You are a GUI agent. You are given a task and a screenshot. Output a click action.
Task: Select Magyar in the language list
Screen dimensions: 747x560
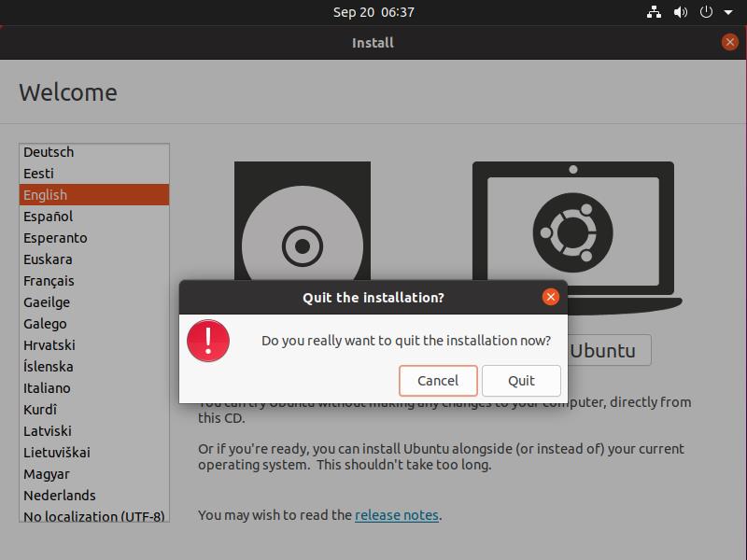click(94, 474)
